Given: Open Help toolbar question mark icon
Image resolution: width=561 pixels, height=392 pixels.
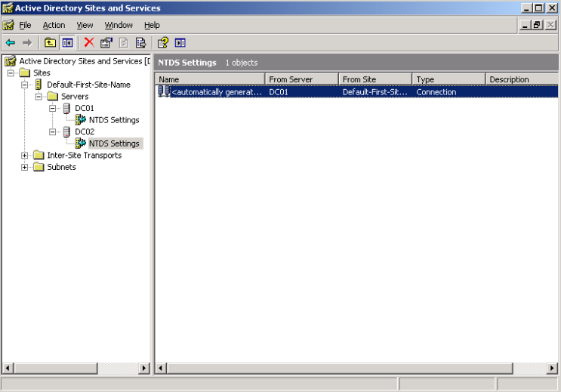Looking at the screenshot, I should (163, 43).
